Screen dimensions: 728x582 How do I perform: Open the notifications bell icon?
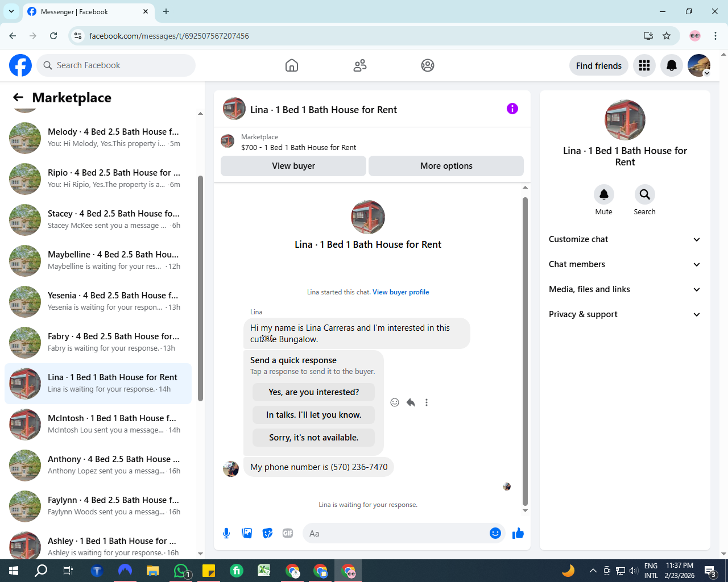[x=672, y=65]
